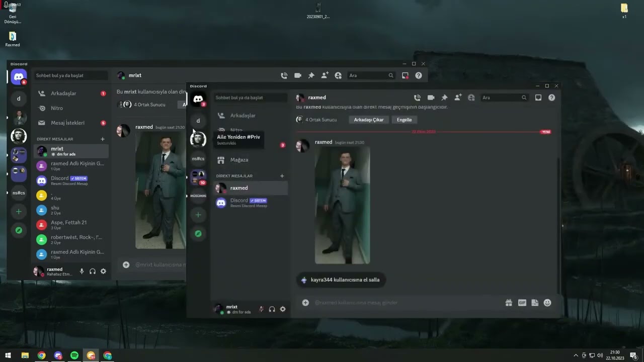The image size is (644, 362).
Task: Add friends to DM in front window
Action: tap(458, 98)
